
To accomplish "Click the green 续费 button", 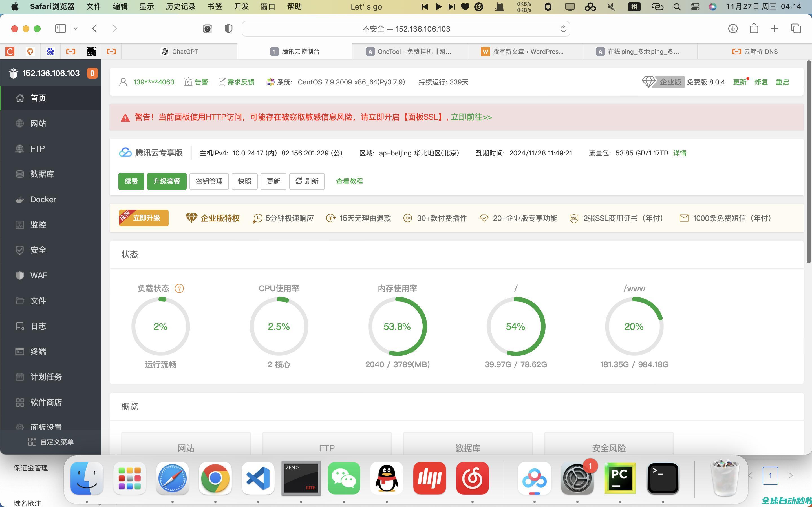I will pos(131,181).
